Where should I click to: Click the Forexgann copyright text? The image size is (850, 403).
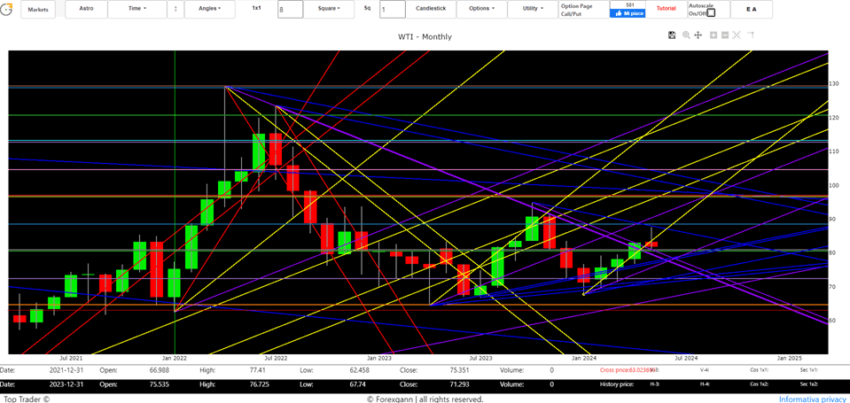425,399
